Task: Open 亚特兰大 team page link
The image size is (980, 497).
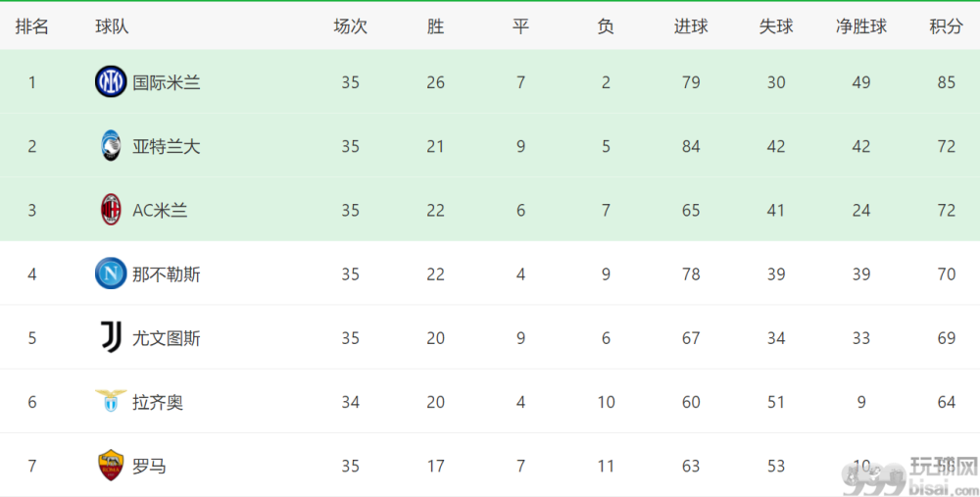Action: pos(167,146)
